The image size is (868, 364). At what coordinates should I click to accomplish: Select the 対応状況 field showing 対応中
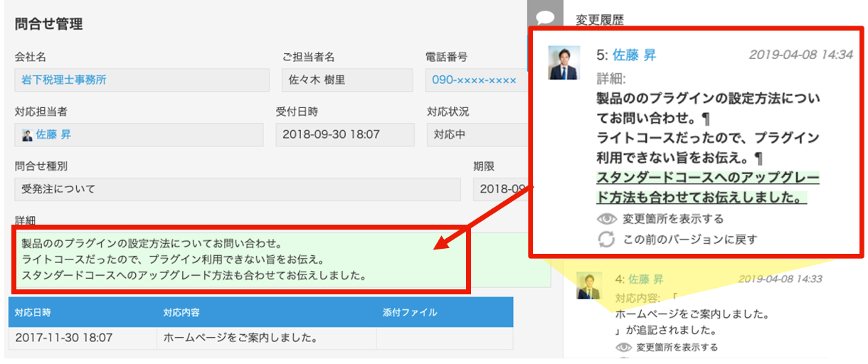(477, 134)
